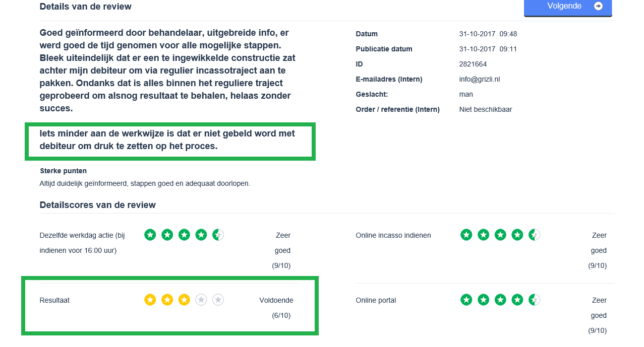This screenshot has height=347, width=644.
Task: Click the half star for Online portal
Action: [534, 300]
